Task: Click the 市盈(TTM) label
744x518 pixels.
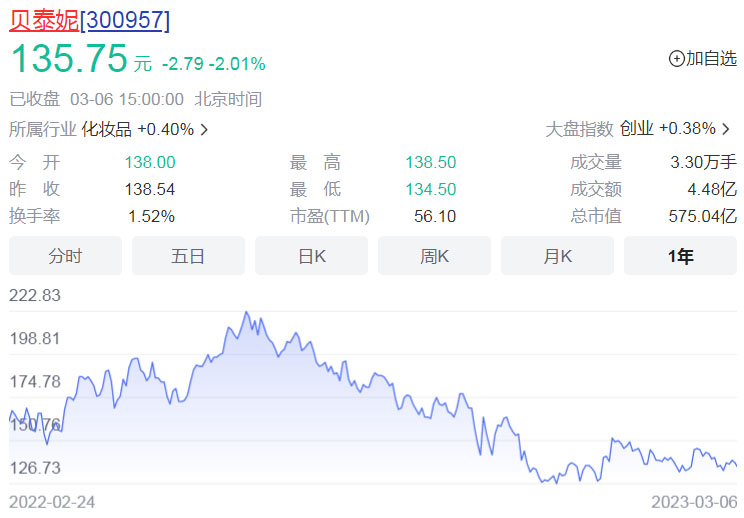Action: [x=330, y=216]
